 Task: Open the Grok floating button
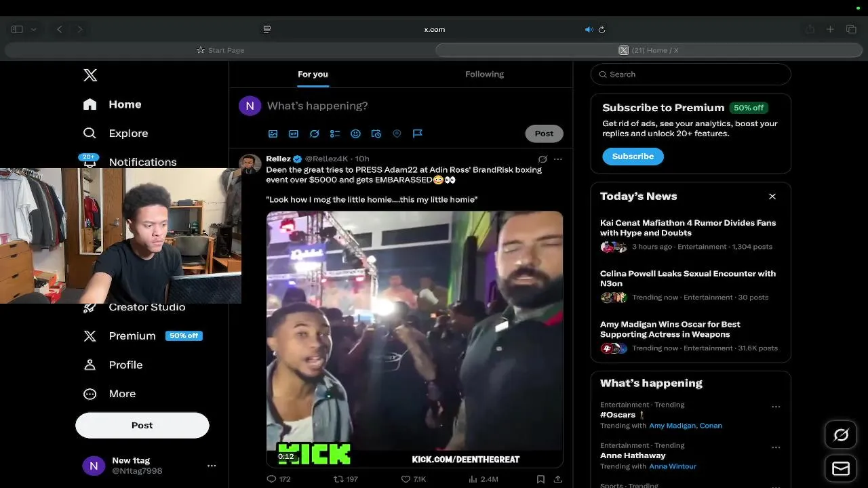point(841,434)
